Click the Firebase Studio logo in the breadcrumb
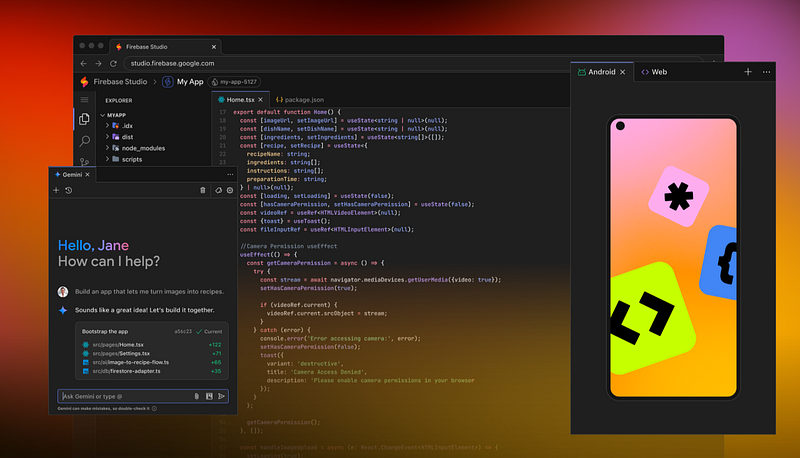This screenshot has width=800, height=458. click(x=85, y=82)
